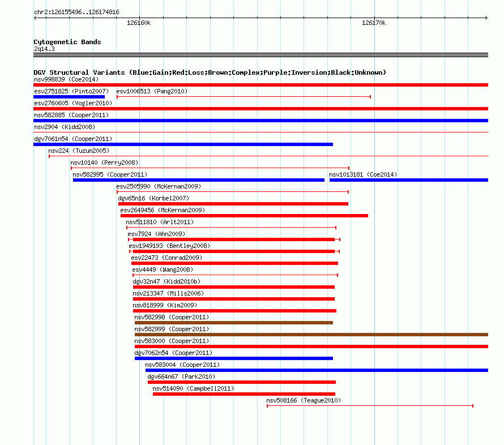Select the blue dgv7062n54 gain bar
The width and height of the screenshot is (504, 445).
[x=234, y=358]
